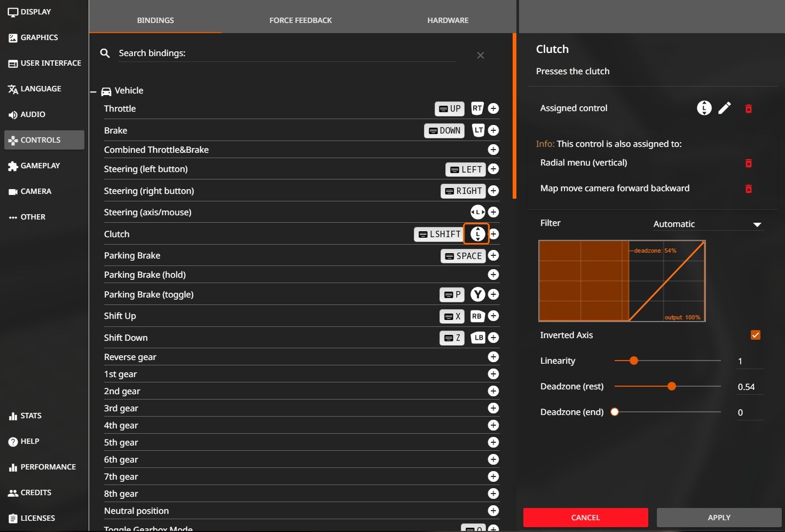Click the plus icon for Steering (left button)
This screenshot has width=785, height=532.
[493, 169]
